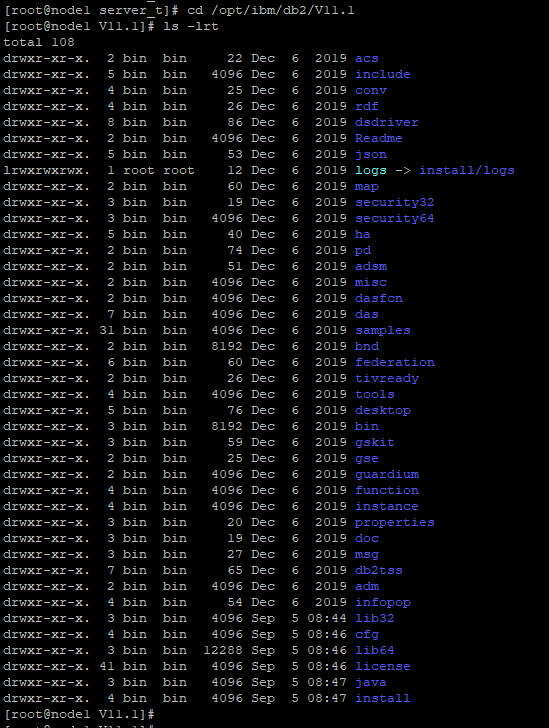Click the 'gse' directory name
Screen dimensions: 549x728
pyautogui.click(x=366, y=459)
